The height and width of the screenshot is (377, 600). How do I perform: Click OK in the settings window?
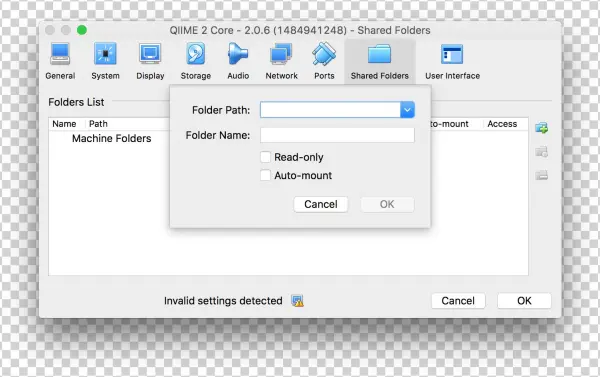(524, 301)
